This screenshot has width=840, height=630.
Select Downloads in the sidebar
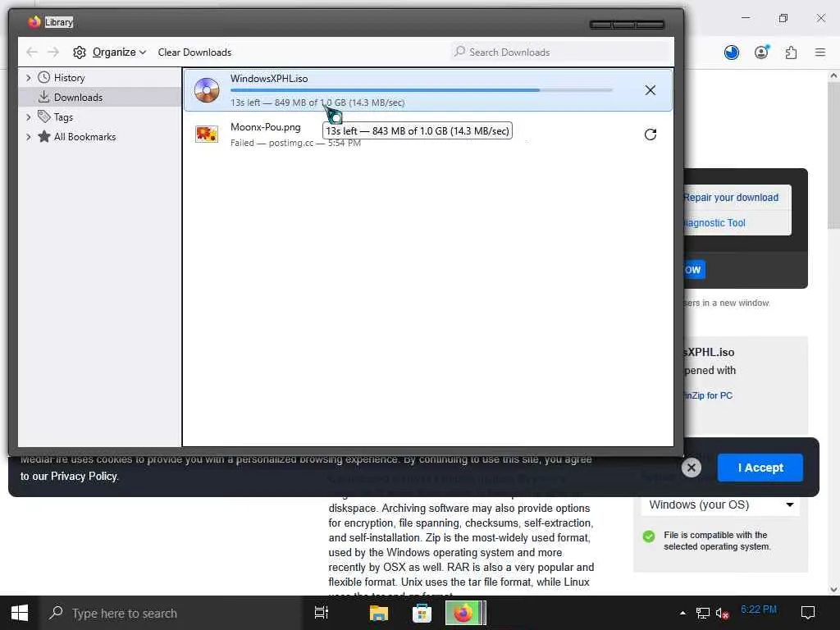(78, 97)
